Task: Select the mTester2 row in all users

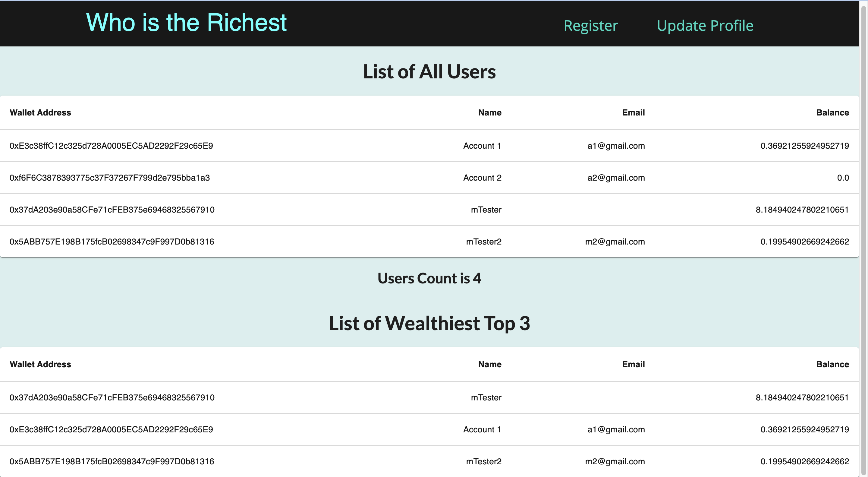Action: (434, 242)
